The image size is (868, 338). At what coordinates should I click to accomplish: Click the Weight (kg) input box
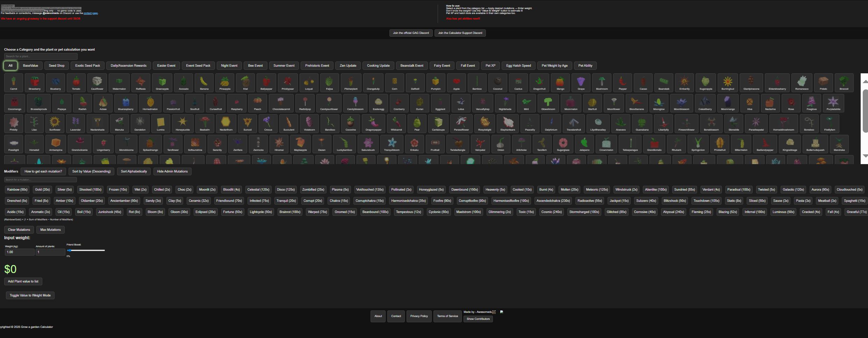pos(20,252)
